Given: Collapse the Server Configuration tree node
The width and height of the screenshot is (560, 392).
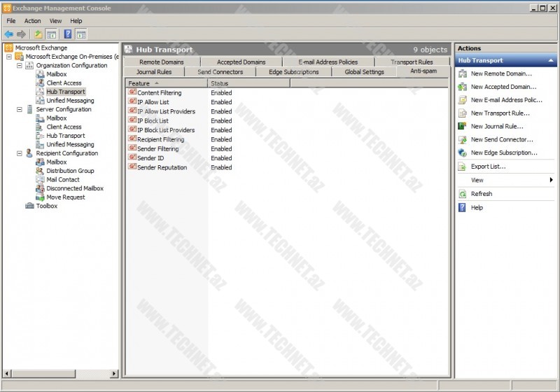Looking at the screenshot, I should click(20, 109).
